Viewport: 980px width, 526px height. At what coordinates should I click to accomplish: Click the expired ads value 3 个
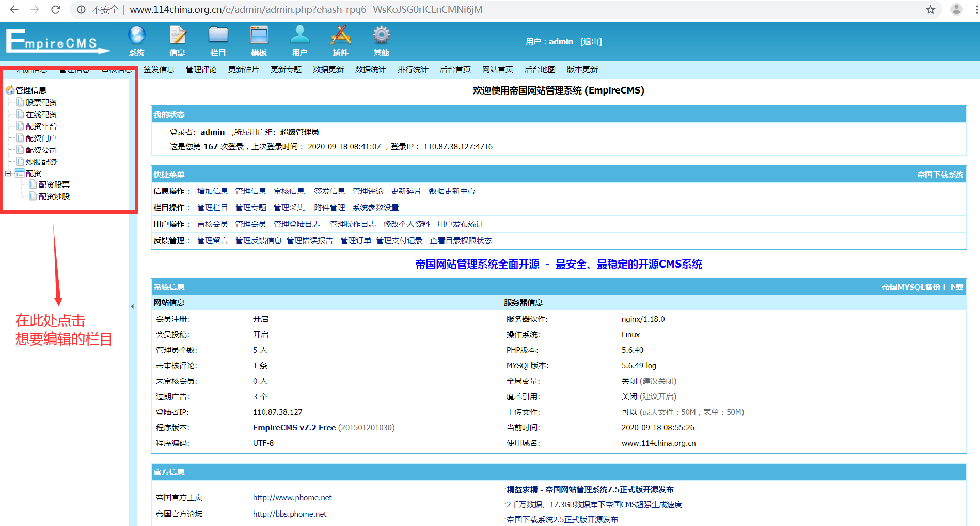coord(260,396)
